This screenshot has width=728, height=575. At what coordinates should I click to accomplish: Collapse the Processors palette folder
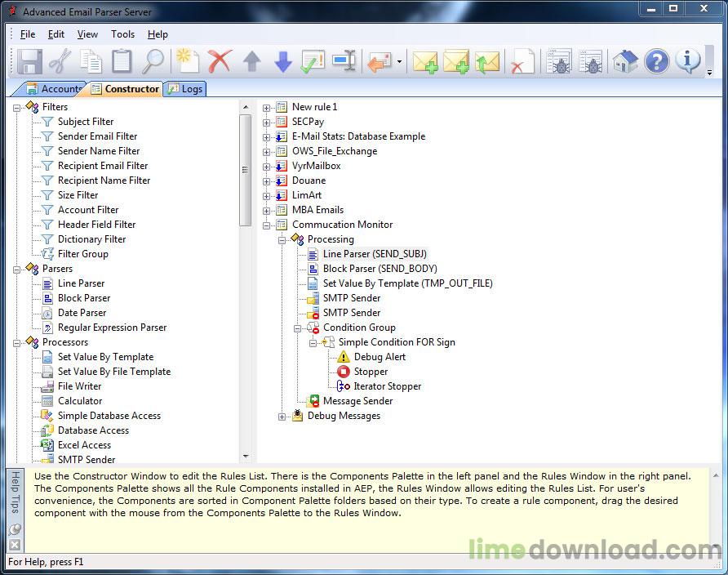(16, 343)
